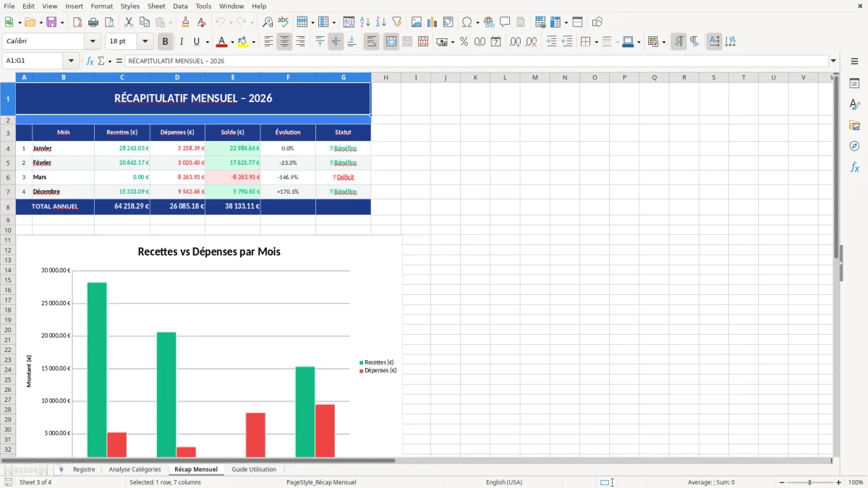The image size is (868, 488).
Task: Toggle Wrap Text
Action: coord(372,42)
